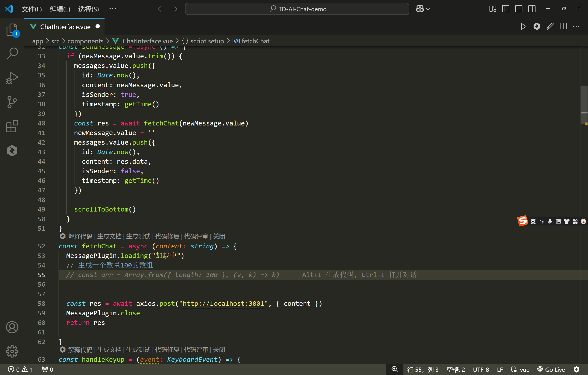The width and height of the screenshot is (588, 375).
Task: Click the split editor right icon
Action: pos(563,26)
